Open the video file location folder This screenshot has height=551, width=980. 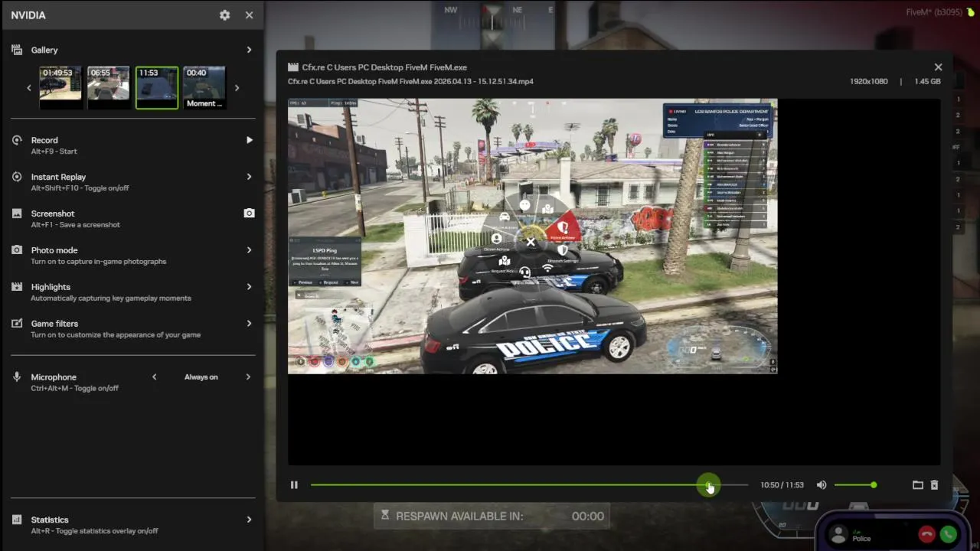point(918,484)
